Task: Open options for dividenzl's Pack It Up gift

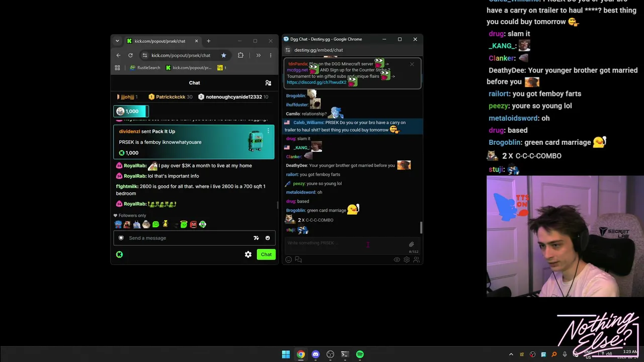Action: pos(268,131)
